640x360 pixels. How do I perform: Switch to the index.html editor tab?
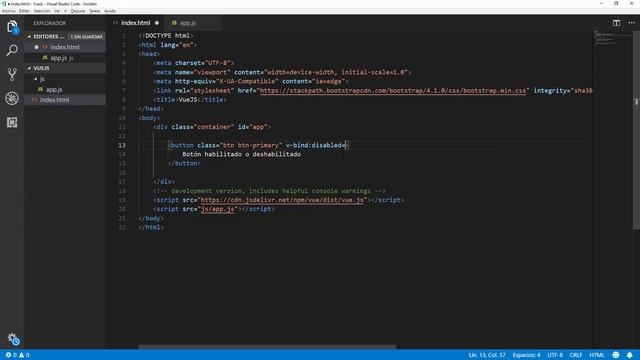pos(136,23)
